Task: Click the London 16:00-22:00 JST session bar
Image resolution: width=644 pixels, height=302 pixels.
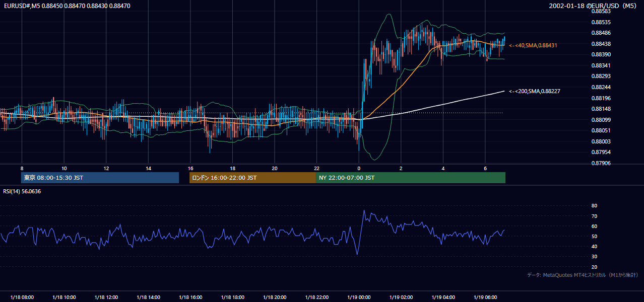Action: coord(252,178)
